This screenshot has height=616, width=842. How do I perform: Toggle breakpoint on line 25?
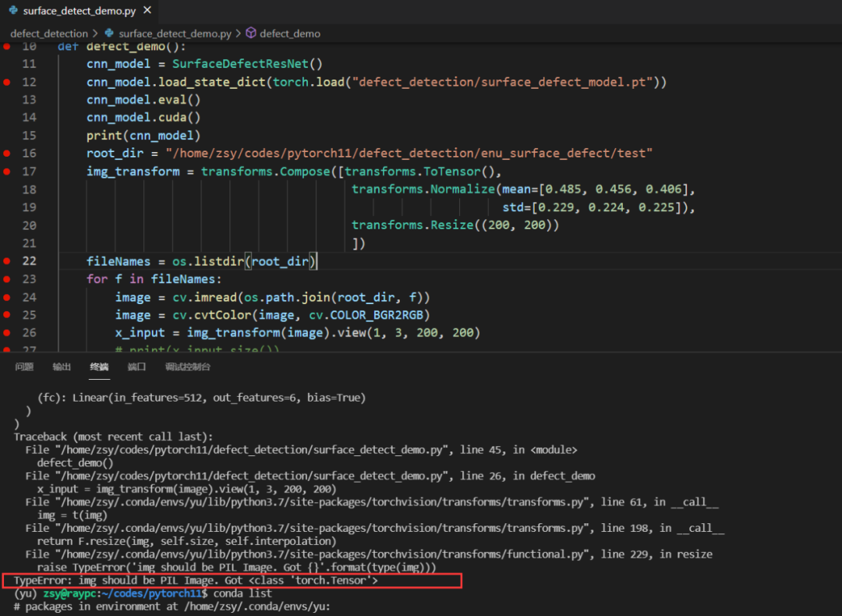pyautogui.click(x=7, y=315)
